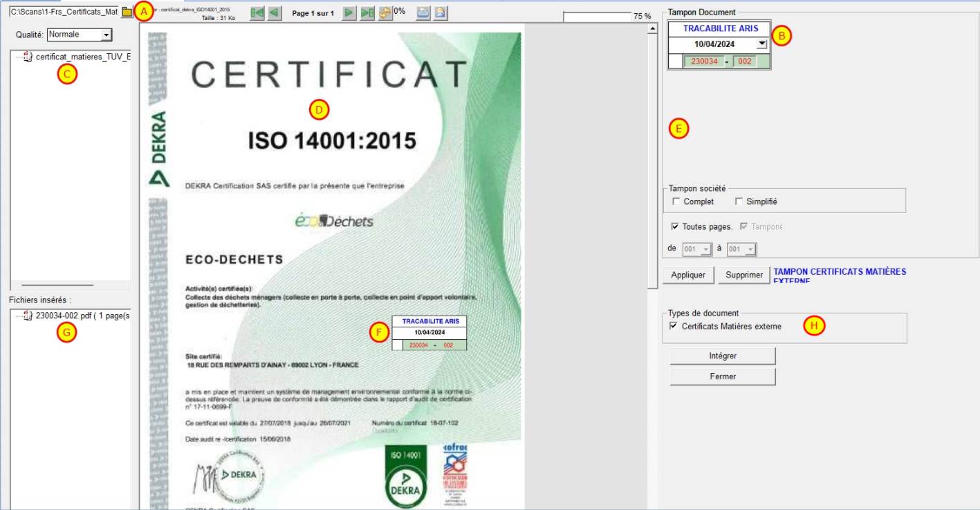The width and height of the screenshot is (980, 510).
Task: Click the preview scrollbar up arrow
Action: pos(651,29)
